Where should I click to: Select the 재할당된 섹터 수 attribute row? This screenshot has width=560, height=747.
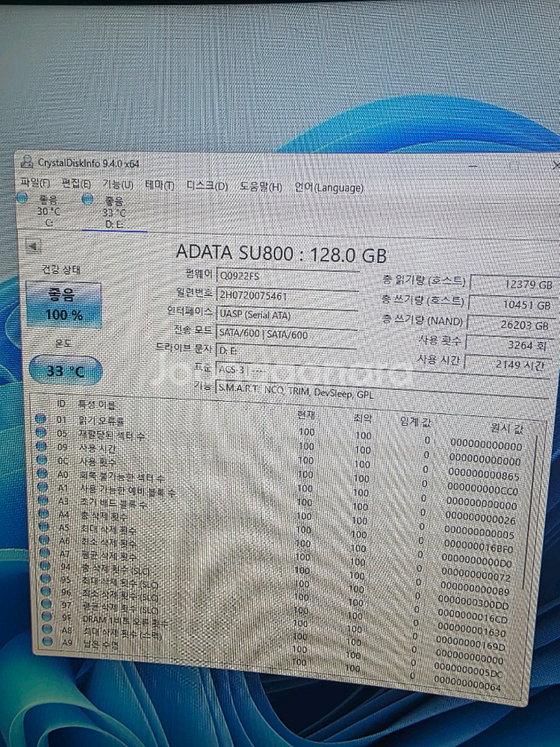pyautogui.click(x=281, y=445)
